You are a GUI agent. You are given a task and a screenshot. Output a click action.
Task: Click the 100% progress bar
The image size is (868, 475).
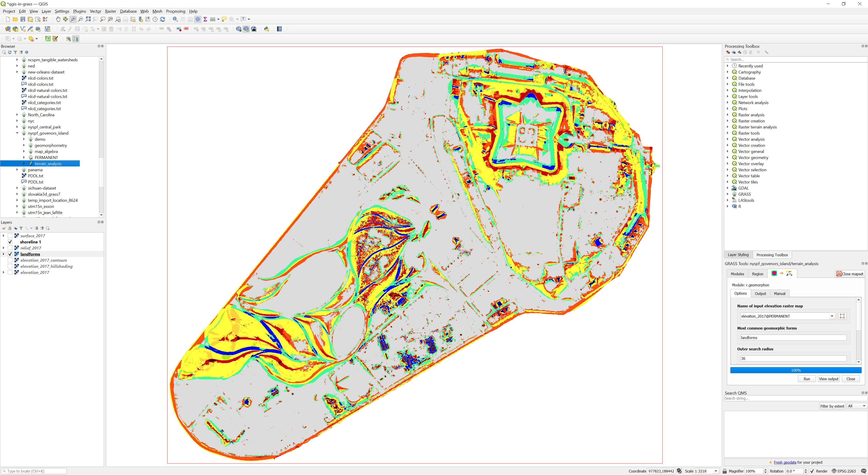796,370
